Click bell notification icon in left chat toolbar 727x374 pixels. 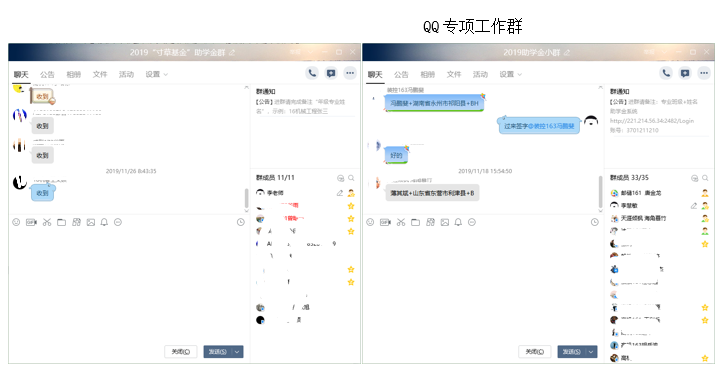click(x=104, y=222)
